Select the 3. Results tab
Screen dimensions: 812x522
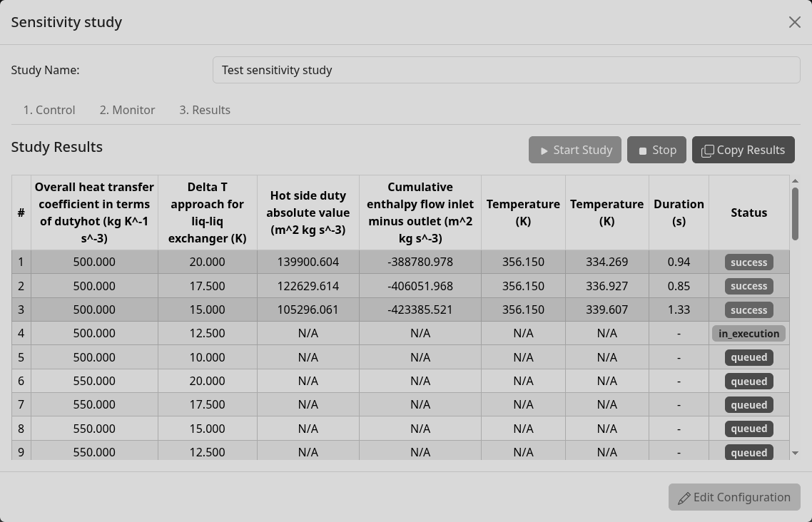click(x=205, y=110)
